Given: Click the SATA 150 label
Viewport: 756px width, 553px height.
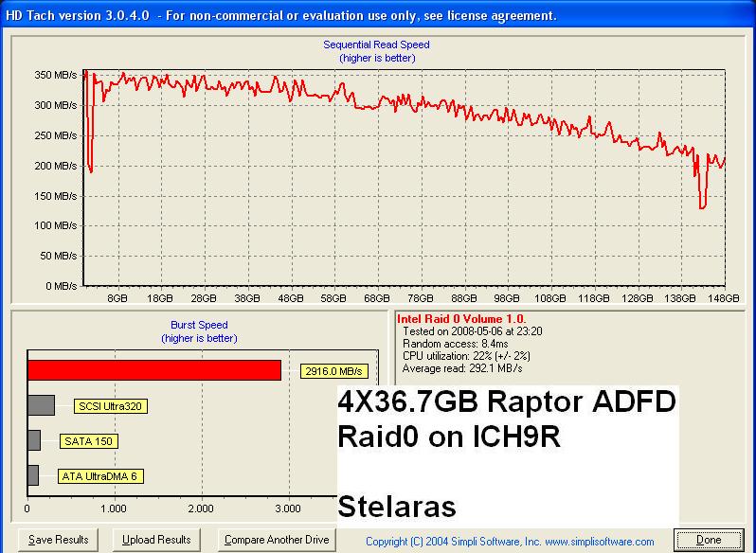Looking at the screenshot, I should click(89, 440).
